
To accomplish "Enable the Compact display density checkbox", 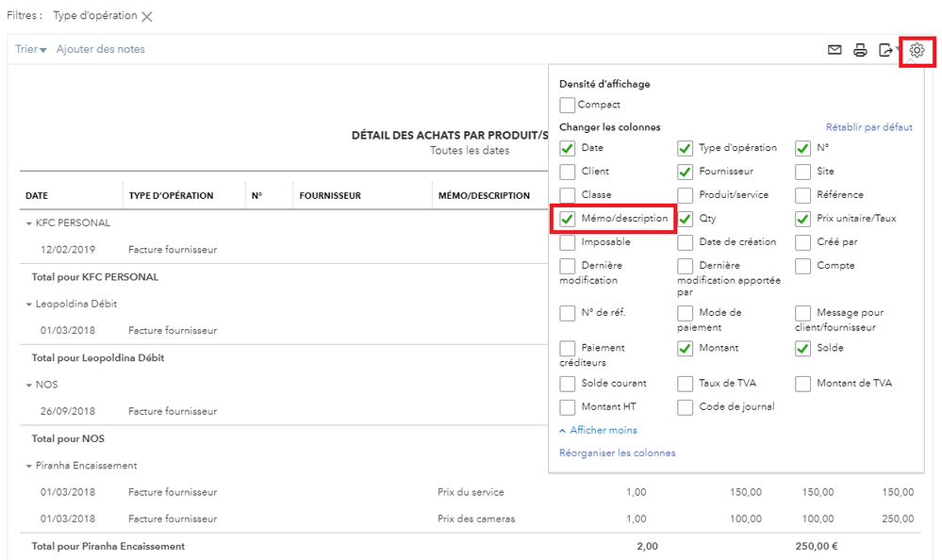I will (x=568, y=106).
